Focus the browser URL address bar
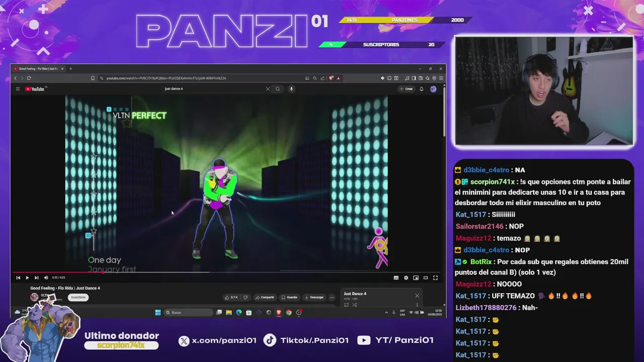 point(201,78)
